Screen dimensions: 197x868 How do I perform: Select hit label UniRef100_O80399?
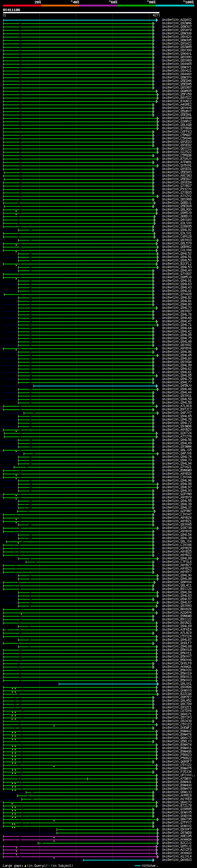click(177, 50)
